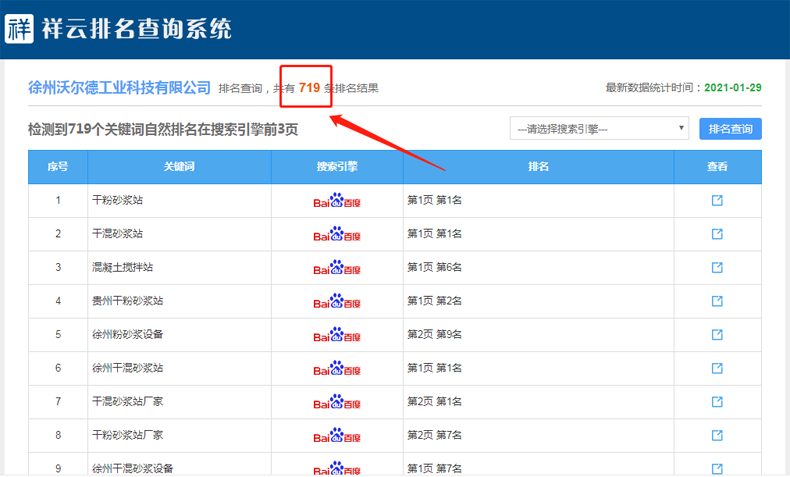Open view icon for 干混砂浆站 row
This screenshot has height=477, width=790.
717,234
